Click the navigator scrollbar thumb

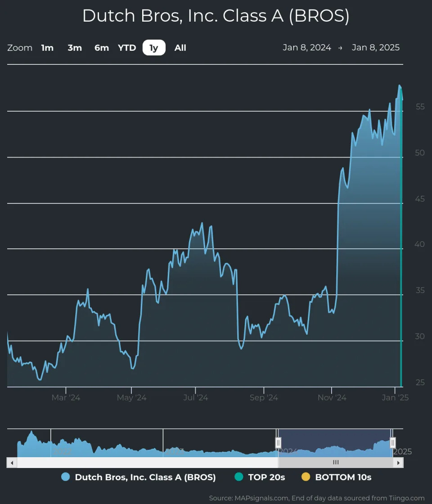click(336, 463)
